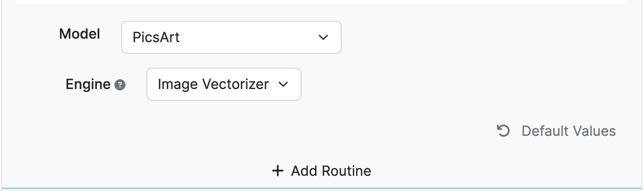Image resolution: width=644 pixels, height=191 pixels.
Task: Click the reset arrow icon beside Default Values
Action: (x=503, y=131)
